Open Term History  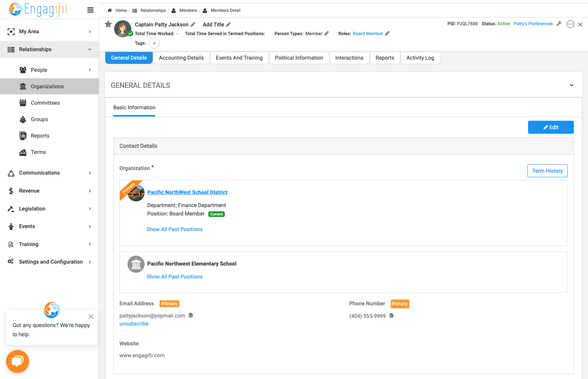548,171
